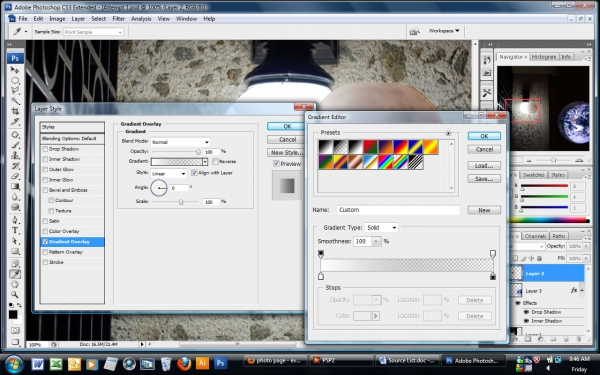The image size is (600, 375).
Task: Switch to the Histogram tab
Action: pos(543,57)
